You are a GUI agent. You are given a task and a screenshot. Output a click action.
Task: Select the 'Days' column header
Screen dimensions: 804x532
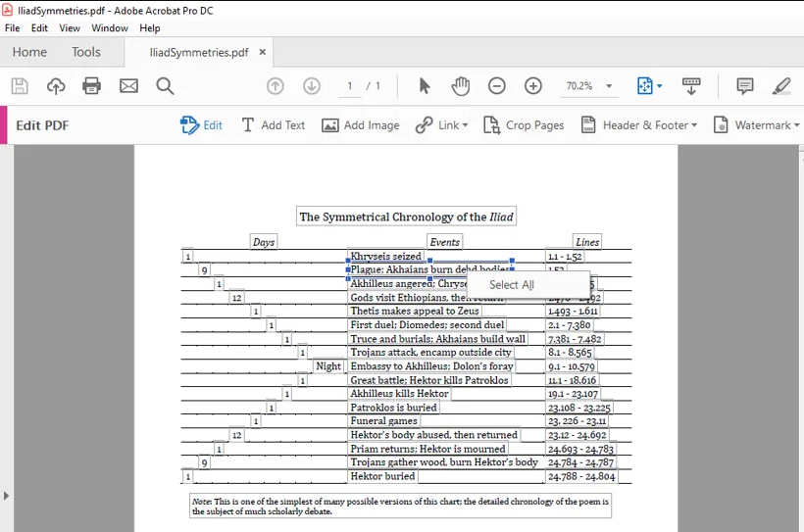point(264,242)
